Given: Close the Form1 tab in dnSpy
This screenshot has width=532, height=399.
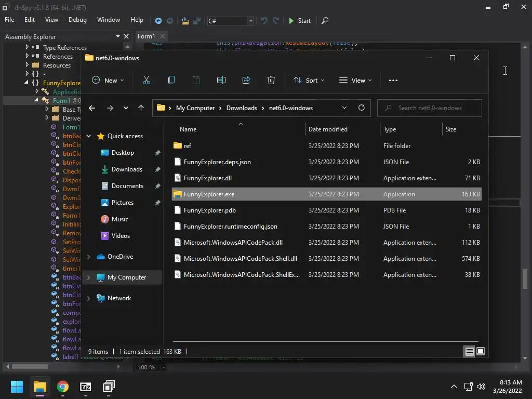Looking at the screenshot, I should click(163, 36).
